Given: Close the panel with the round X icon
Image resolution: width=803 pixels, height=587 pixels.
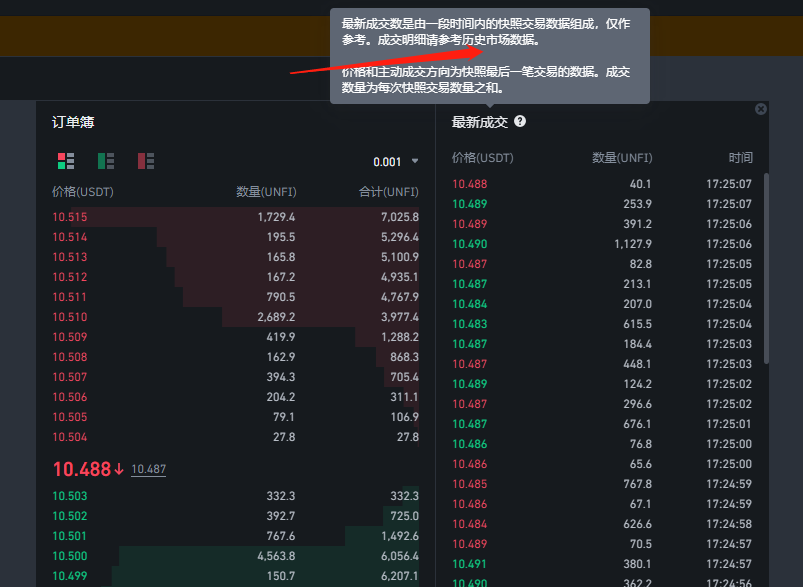Looking at the screenshot, I should 761,109.
